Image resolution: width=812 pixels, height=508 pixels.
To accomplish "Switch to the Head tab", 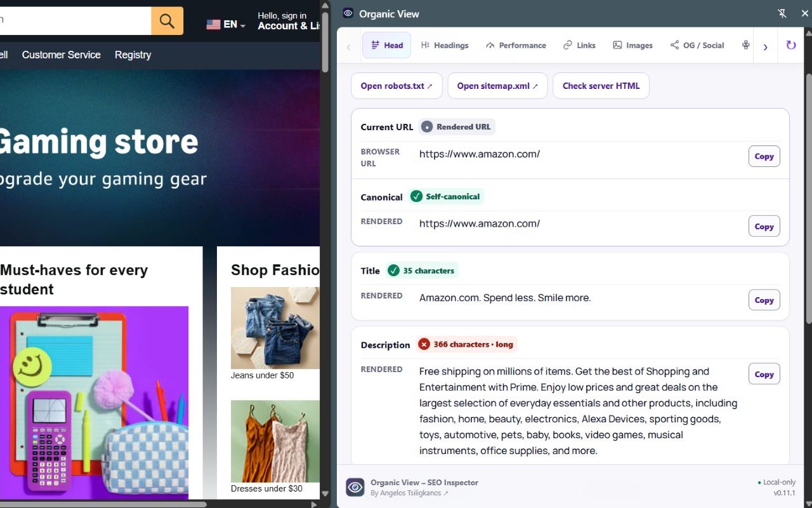I will 387,45.
